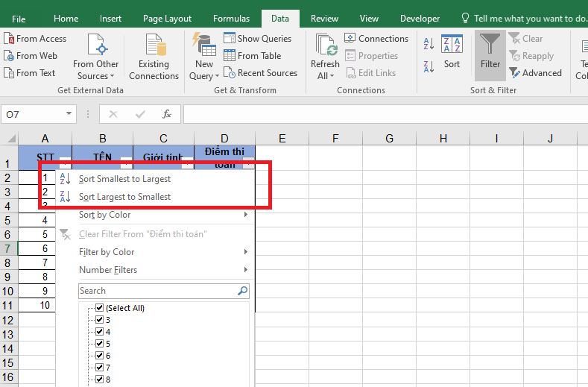Viewport: 588px width, 387px height.
Task: Click the Sort A to Z icon
Action: (x=429, y=44)
